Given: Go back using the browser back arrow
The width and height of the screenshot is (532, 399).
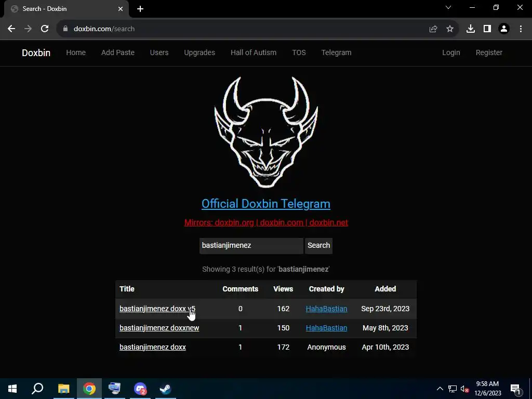Looking at the screenshot, I should (11, 29).
